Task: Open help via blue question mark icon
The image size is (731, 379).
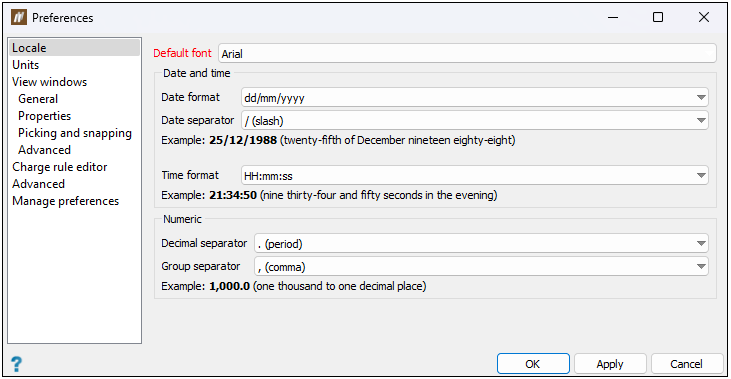Action: click(x=16, y=364)
